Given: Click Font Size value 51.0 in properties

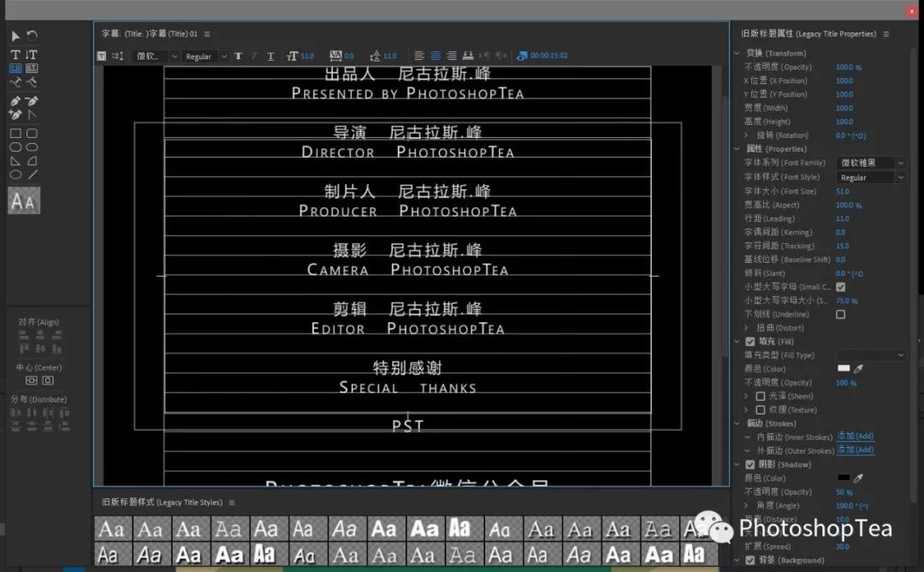Looking at the screenshot, I should 843,191.
